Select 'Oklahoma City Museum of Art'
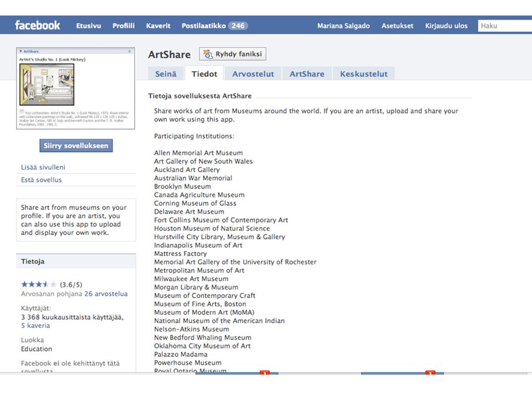532x399 pixels. (x=202, y=346)
